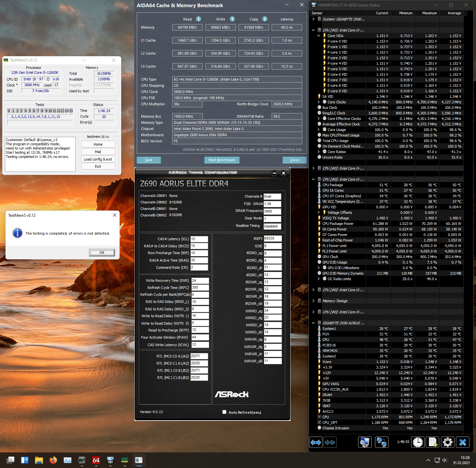Expand GPU D3D Utilizations node
The height and width of the screenshot is (468, 476).
click(x=319, y=268)
